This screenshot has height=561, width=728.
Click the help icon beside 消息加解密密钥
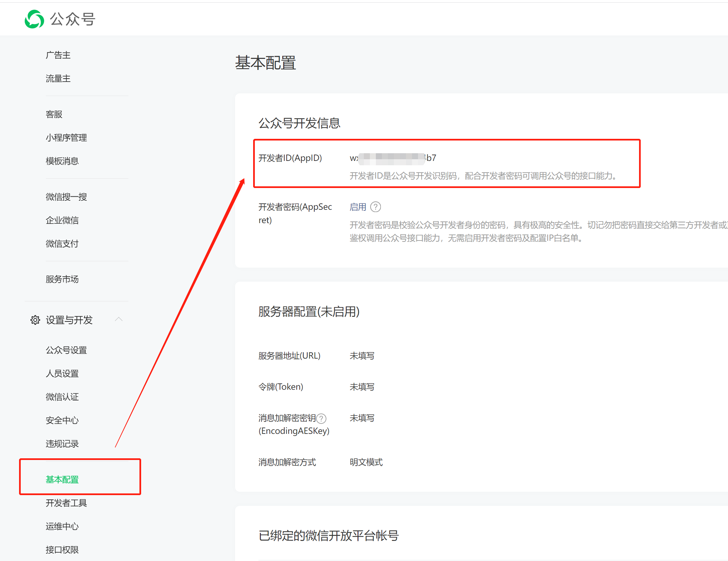(321, 418)
